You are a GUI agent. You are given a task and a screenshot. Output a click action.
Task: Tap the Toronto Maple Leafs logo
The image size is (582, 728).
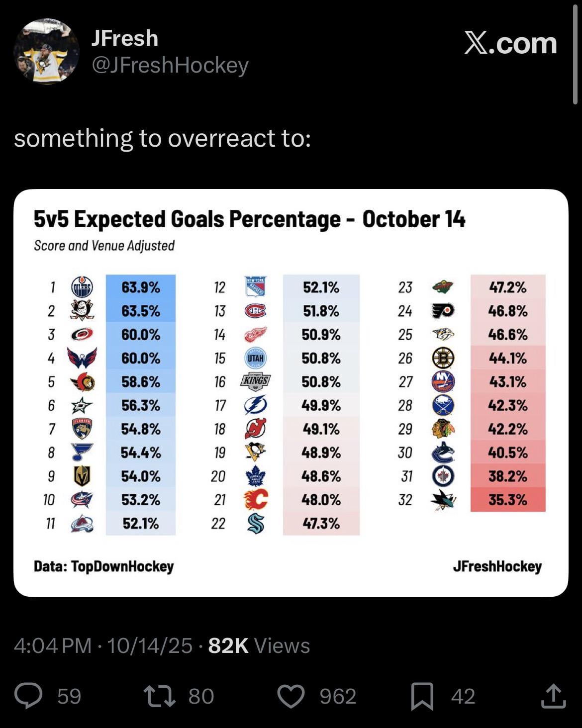(x=256, y=476)
